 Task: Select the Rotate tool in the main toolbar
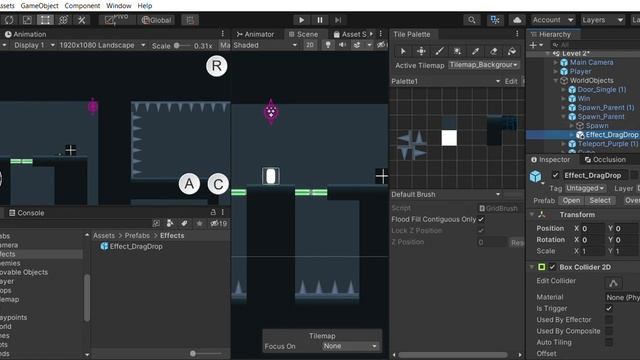point(9,20)
